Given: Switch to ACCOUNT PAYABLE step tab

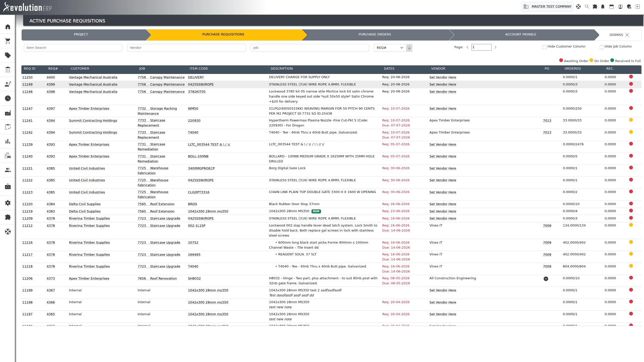Looking at the screenshot, I should click(520, 34).
